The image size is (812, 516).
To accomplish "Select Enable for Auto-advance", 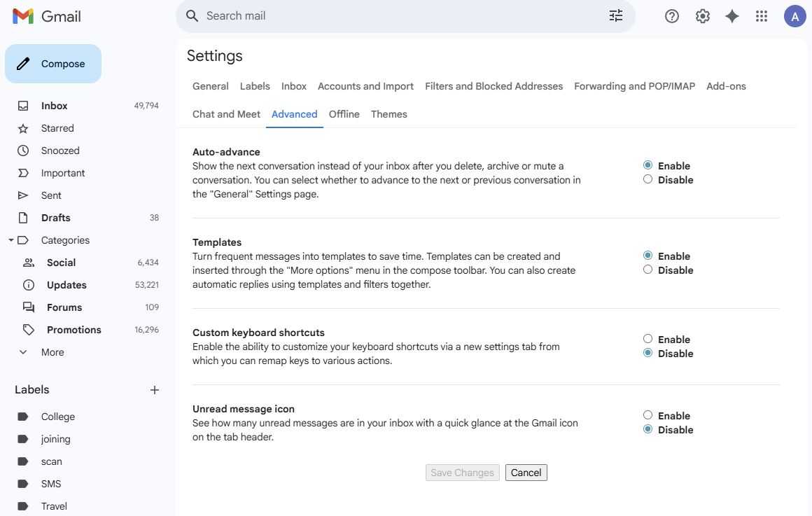I will 647,165.
